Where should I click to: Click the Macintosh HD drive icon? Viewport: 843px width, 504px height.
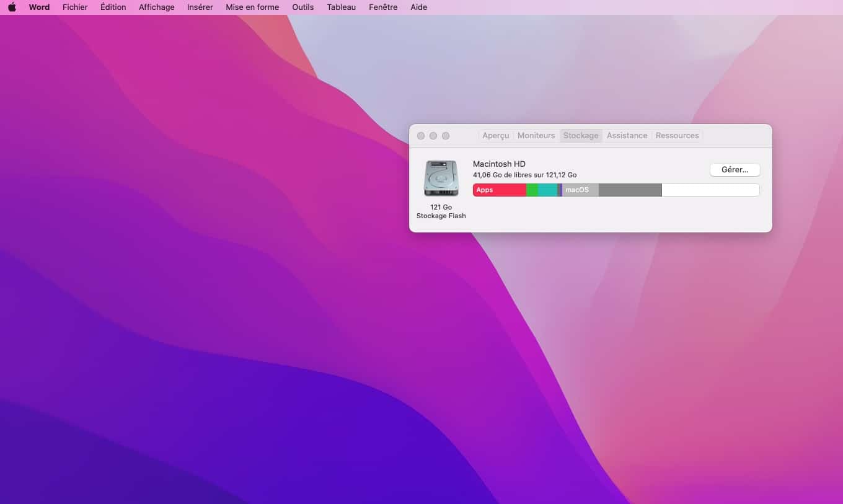(x=441, y=179)
